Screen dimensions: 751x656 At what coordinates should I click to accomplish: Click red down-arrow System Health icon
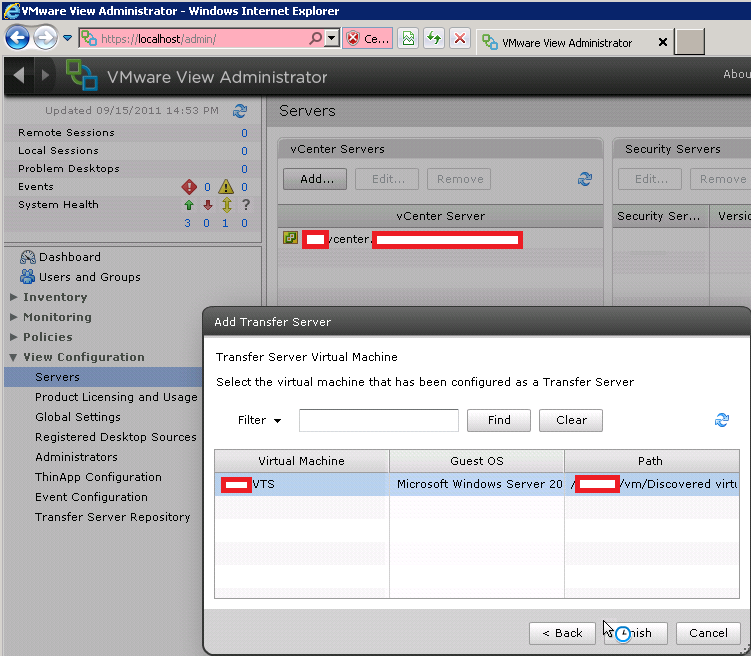tap(207, 205)
